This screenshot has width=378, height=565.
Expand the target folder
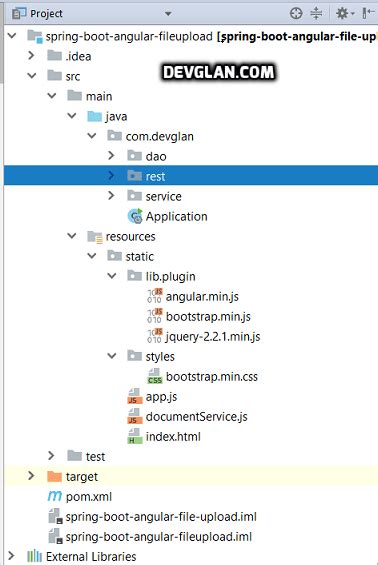click(31, 476)
